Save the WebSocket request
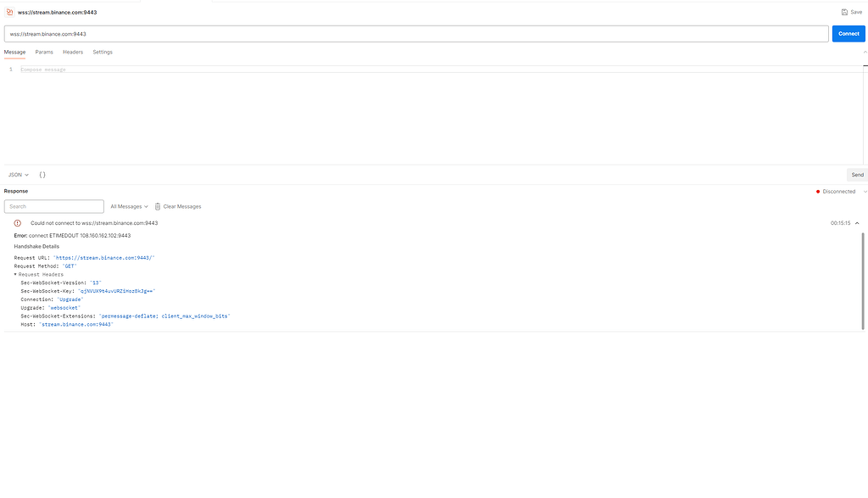The image size is (868, 498). point(852,12)
